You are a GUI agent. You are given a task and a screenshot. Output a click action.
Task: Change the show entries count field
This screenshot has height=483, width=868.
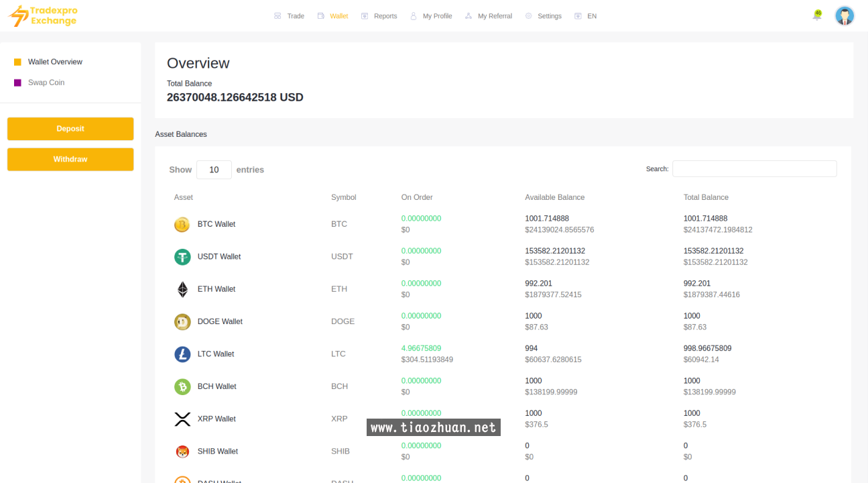[x=214, y=170]
